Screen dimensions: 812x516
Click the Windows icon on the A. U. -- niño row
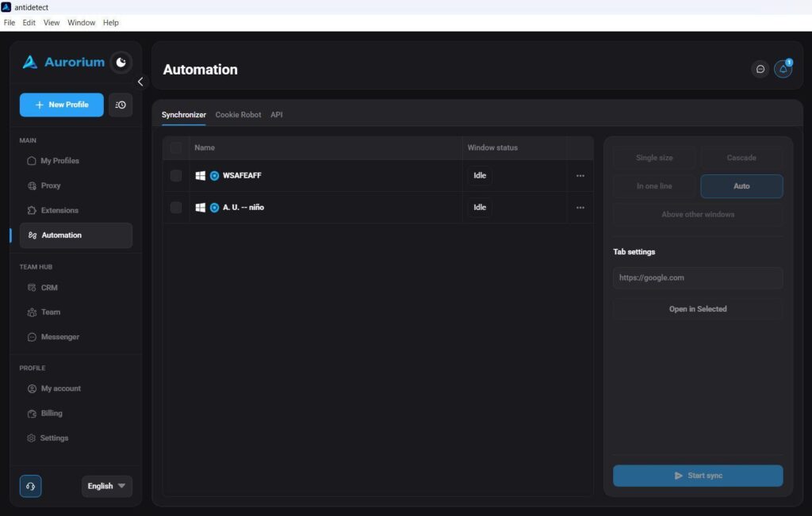pyautogui.click(x=200, y=208)
